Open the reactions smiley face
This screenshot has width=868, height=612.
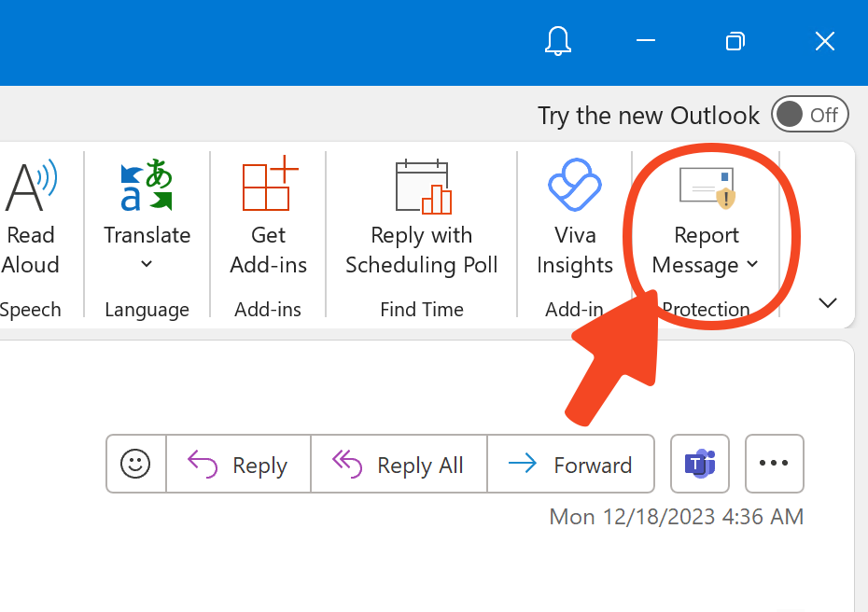pos(135,464)
